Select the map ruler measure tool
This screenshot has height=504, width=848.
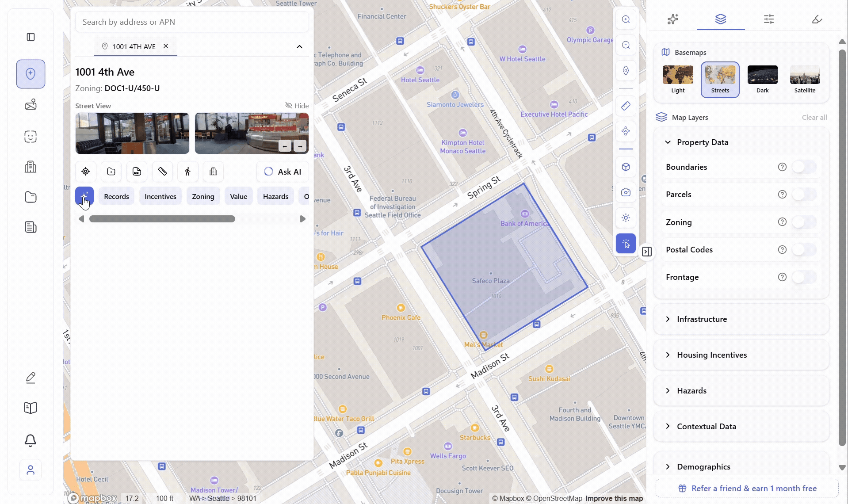point(626,106)
